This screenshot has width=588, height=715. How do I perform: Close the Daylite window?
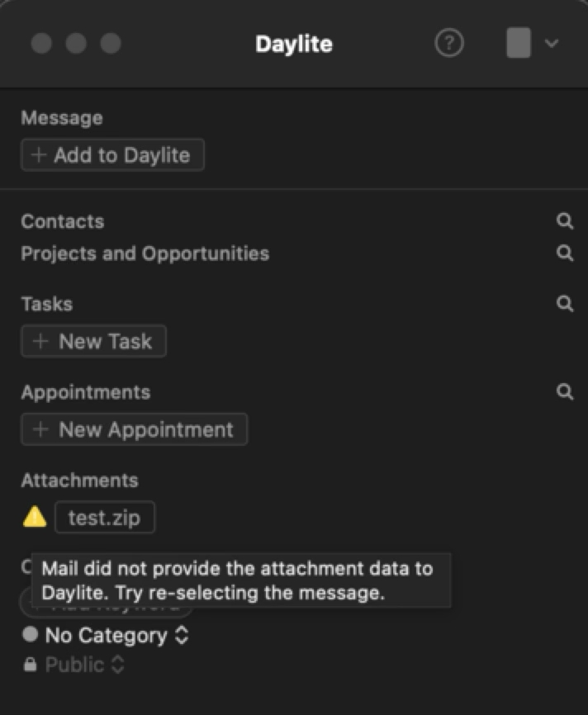pyautogui.click(x=41, y=43)
